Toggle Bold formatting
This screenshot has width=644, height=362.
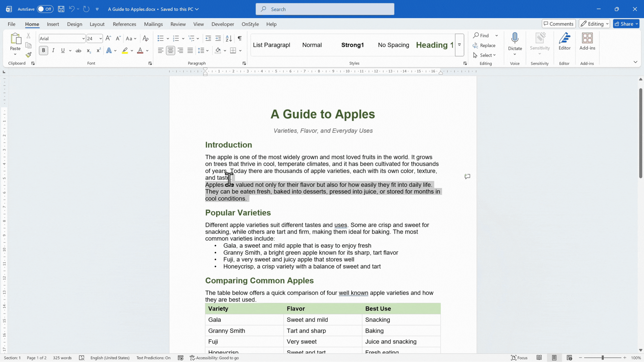coord(43,51)
